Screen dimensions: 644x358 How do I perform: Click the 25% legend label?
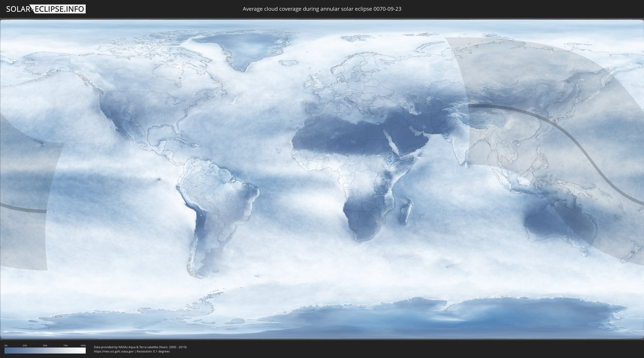(x=25, y=345)
